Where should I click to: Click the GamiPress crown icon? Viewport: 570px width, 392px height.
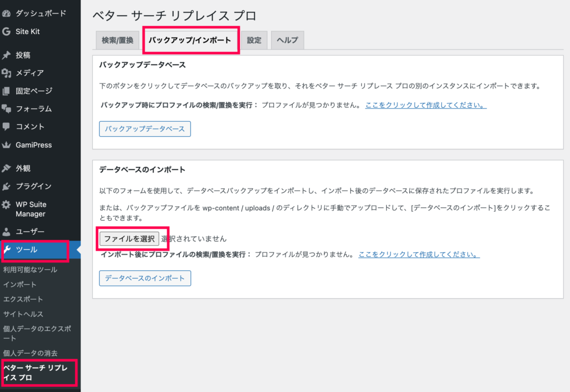point(6,145)
